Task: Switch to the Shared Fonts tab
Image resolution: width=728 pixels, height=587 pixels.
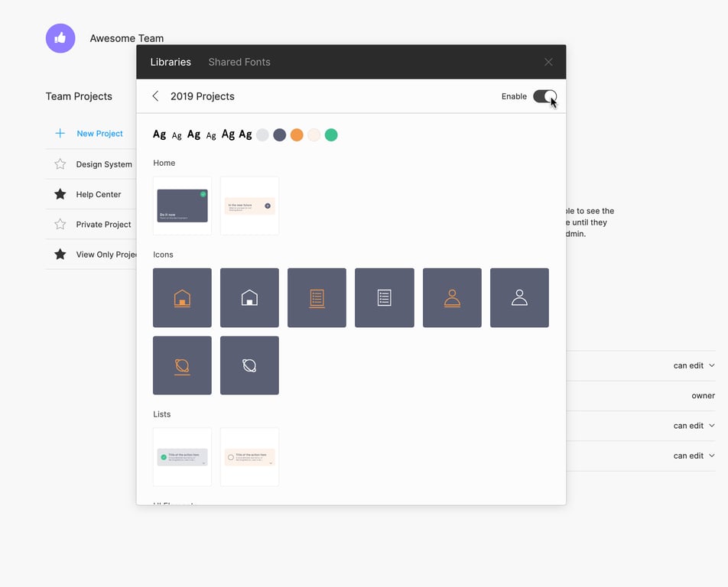Action: pyautogui.click(x=239, y=62)
